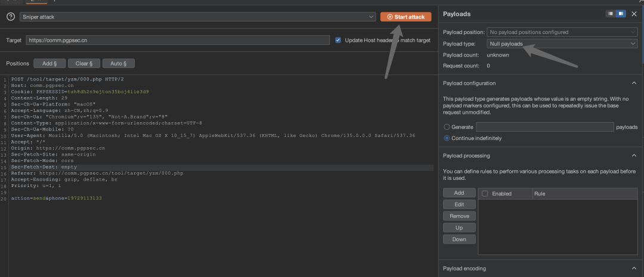Click the Clear § button
The width and height of the screenshot is (644, 277).
pos(84,64)
